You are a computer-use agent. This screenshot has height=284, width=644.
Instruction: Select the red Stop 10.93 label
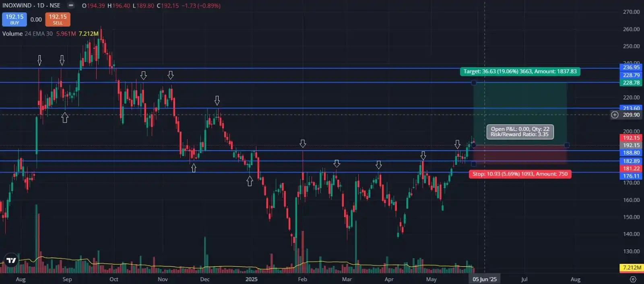(x=520, y=174)
